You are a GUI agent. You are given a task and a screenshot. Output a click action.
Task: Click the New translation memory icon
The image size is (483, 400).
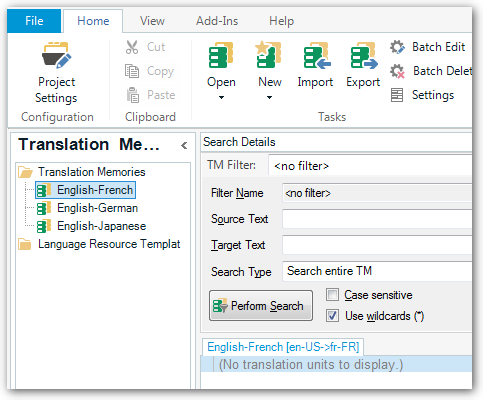[x=269, y=55]
